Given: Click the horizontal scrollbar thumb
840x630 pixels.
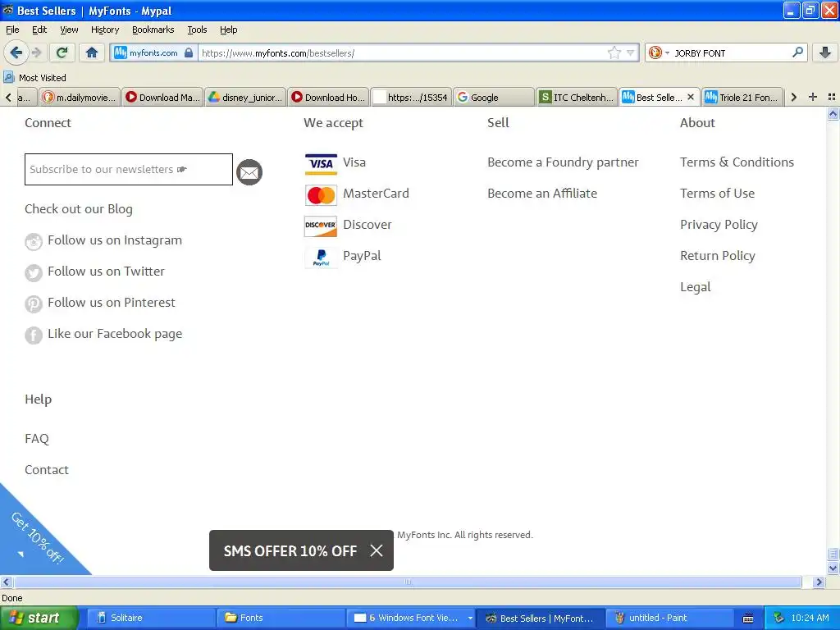Looking at the screenshot, I should (408, 582).
